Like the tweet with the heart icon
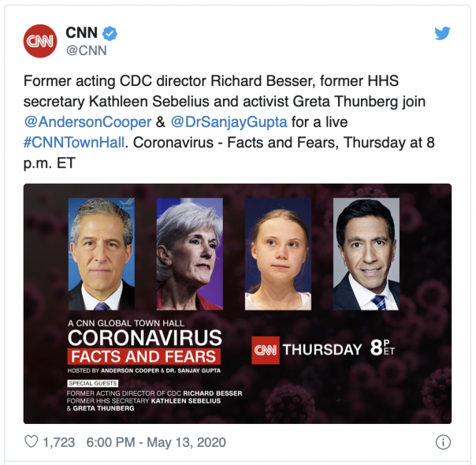This screenshot has height=465, width=476. tap(32, 442)
